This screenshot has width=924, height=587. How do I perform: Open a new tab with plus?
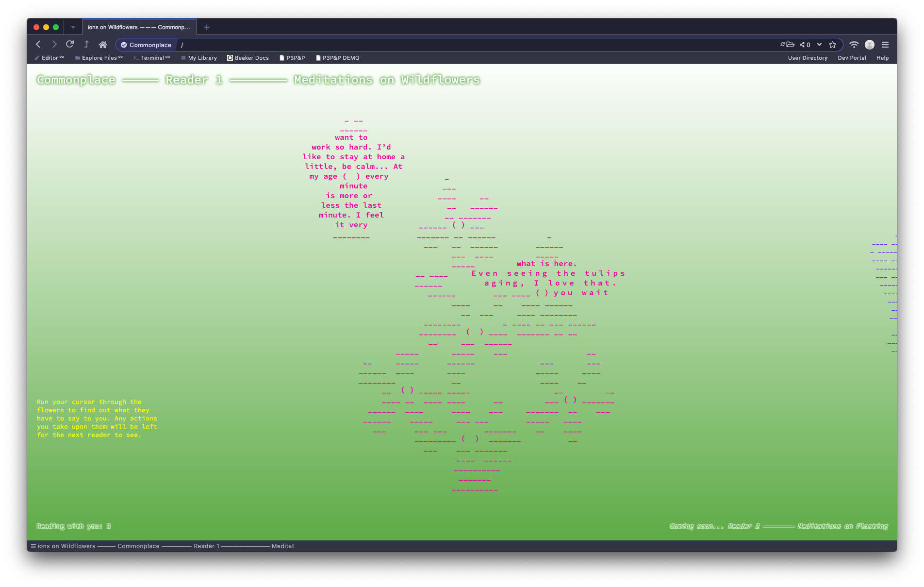click(207, 27)
